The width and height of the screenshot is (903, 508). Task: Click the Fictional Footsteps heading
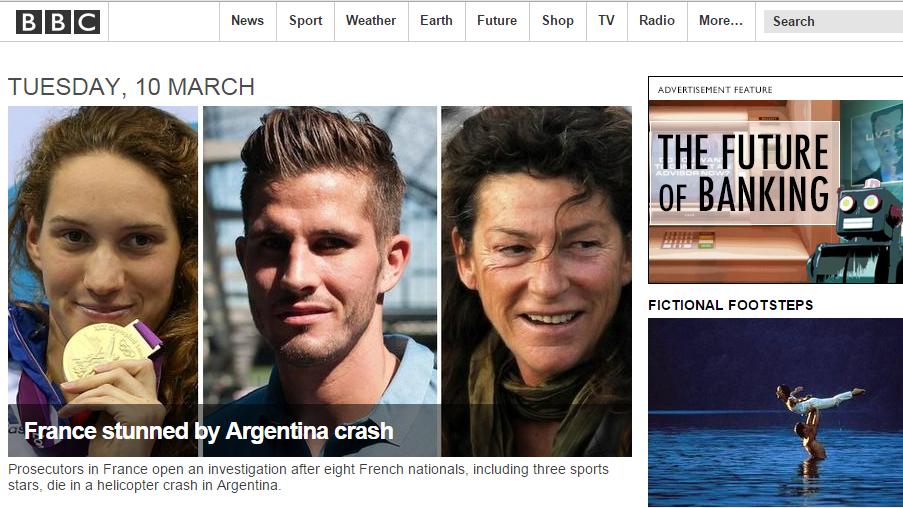point(730,305)
